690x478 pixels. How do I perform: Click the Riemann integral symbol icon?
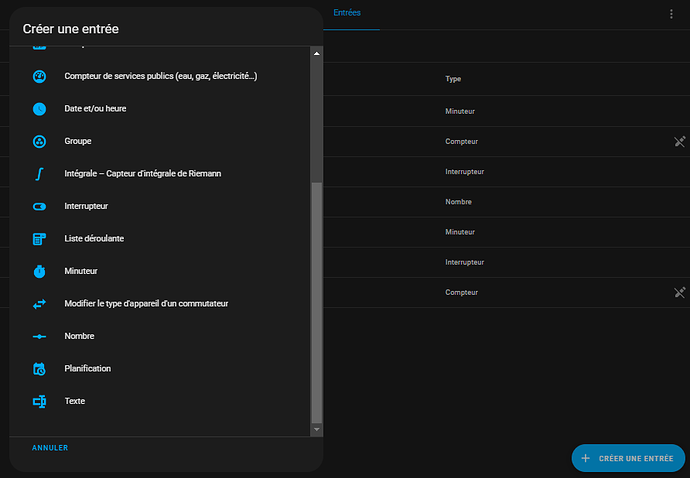coord(40,173)
